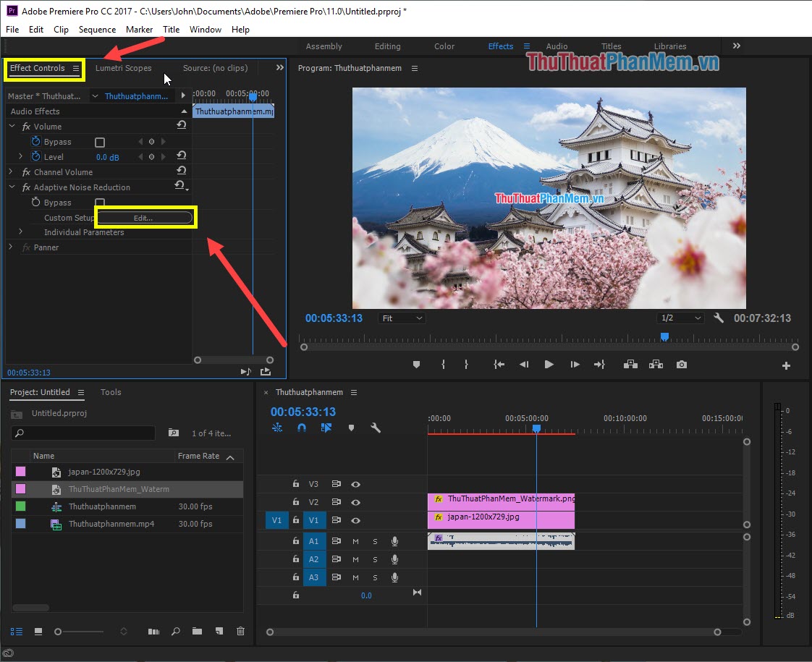Open the Timeline Display Settings wrench icon

click(x=376, y=428)
